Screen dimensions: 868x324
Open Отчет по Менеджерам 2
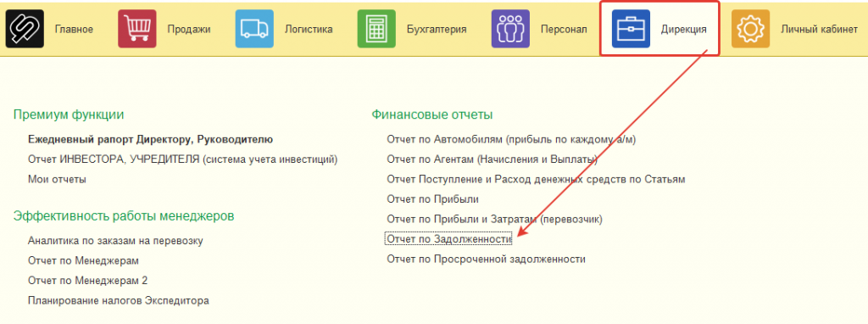[87, 280]
